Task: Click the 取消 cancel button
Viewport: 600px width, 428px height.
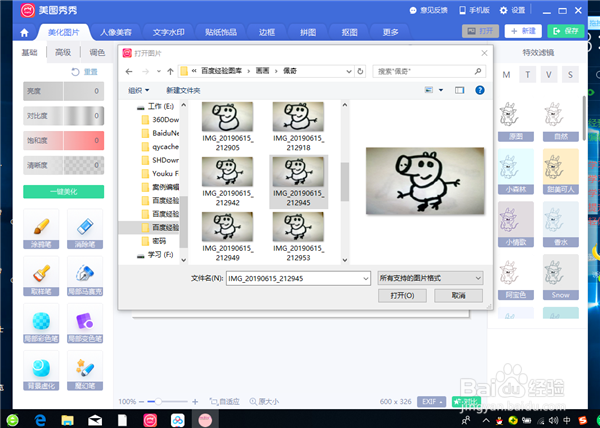Action: point(458,295)
